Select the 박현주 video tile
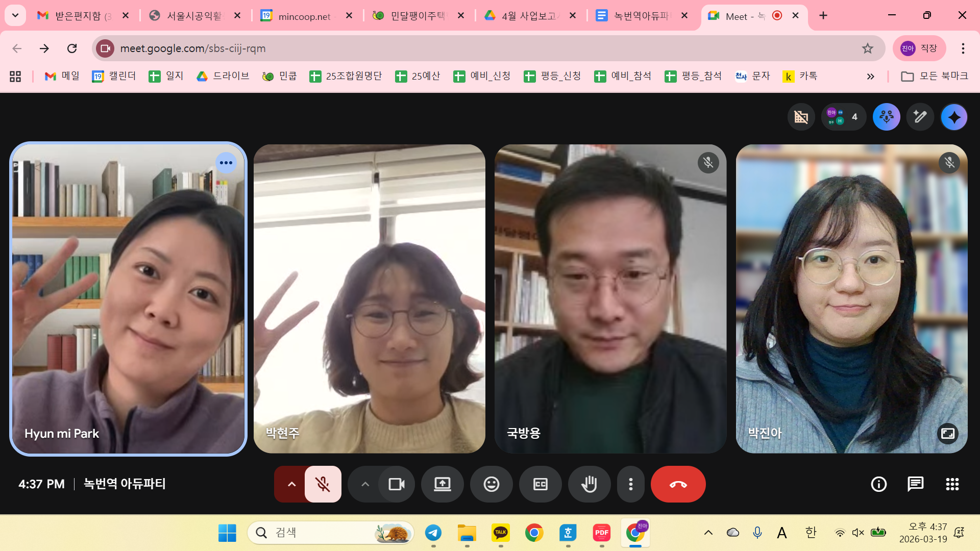The image size is (980, 551). point(370,299)
